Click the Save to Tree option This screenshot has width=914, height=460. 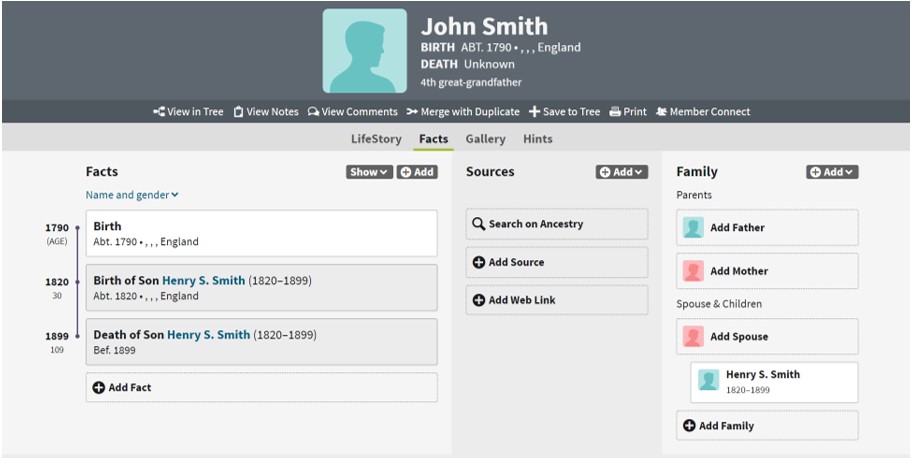535,112
